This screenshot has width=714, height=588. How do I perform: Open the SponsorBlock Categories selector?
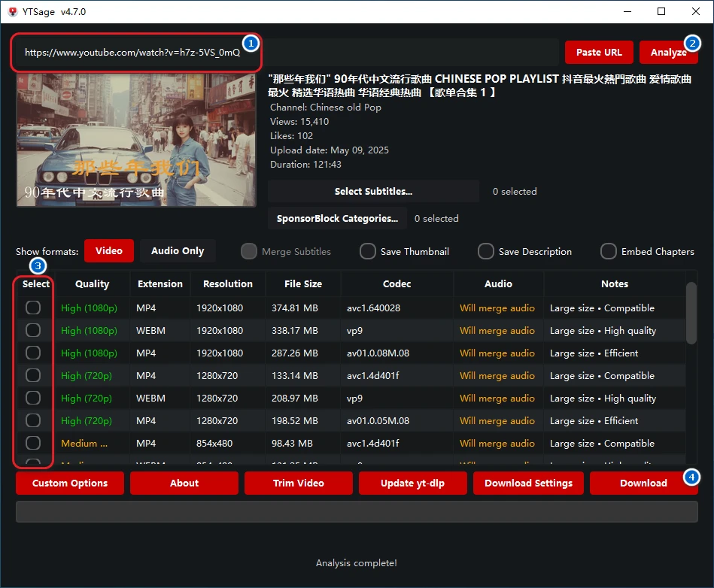click(x=337, y=218)
